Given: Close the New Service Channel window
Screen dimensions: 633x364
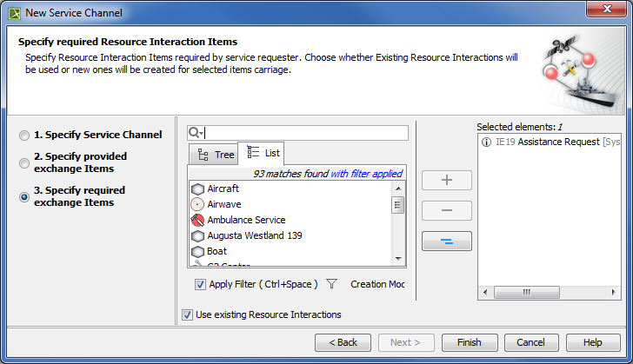Looking at the screenshot, I should [606, 9].
